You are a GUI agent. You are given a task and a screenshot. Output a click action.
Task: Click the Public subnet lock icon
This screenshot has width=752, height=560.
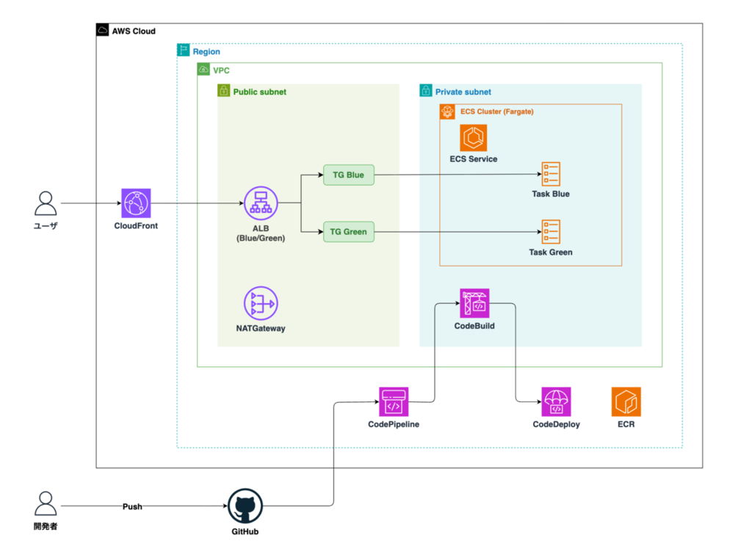point(223,90)
